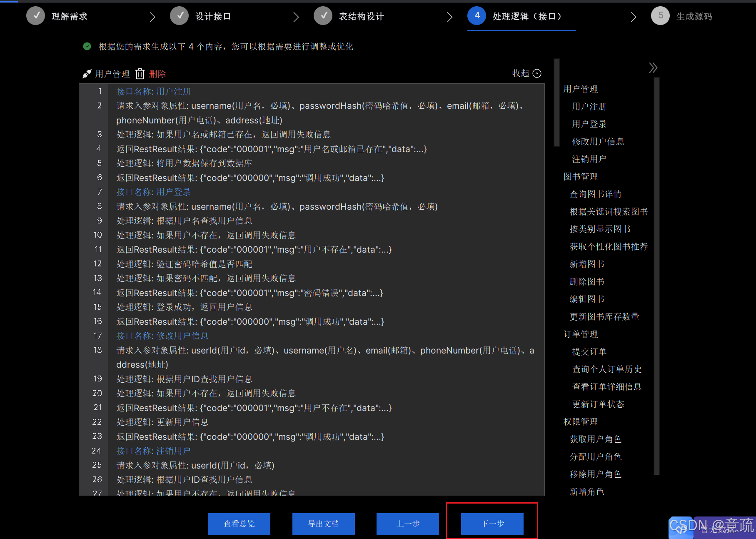
Task: Switch to the 生成源码 step tab
Action: click(694, 16)
